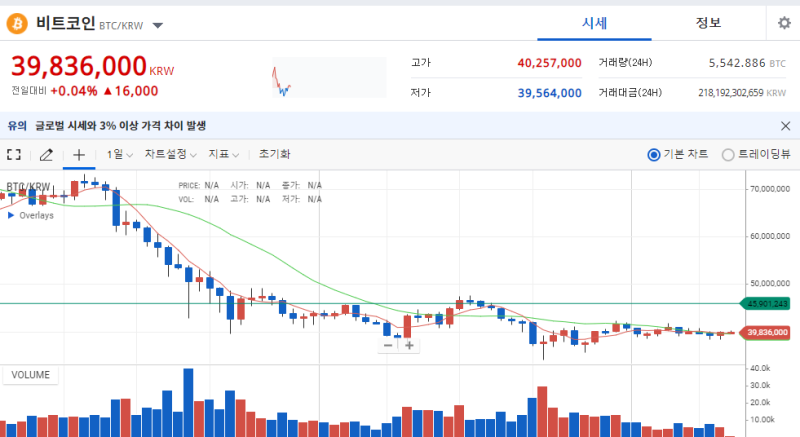
Task: Switch to the 정보 tab
Action: [x=708, y=23]
